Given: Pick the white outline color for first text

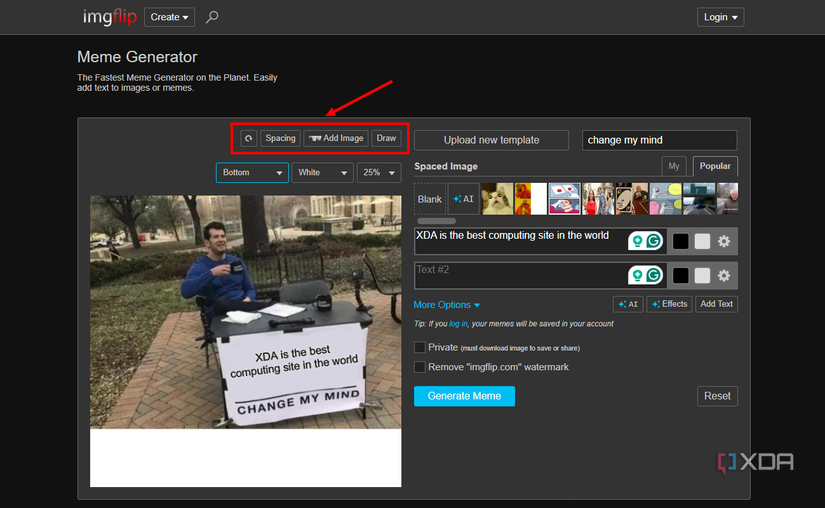Looking at the screenshot, I should click(702, 241).
